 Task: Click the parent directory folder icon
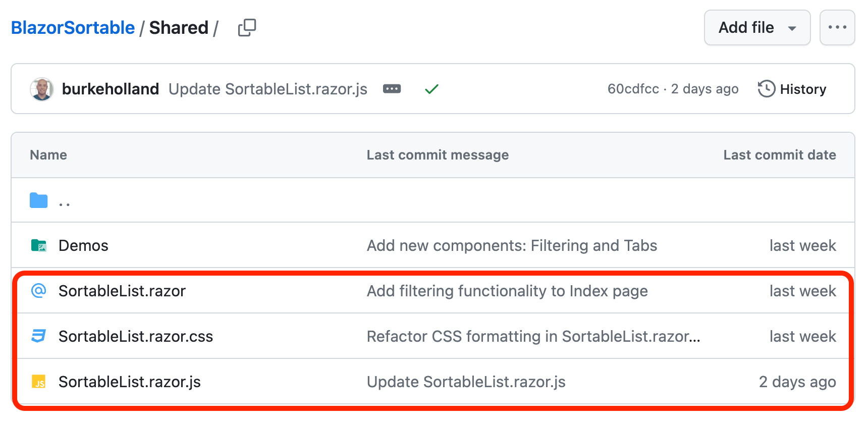coord(39,200)
